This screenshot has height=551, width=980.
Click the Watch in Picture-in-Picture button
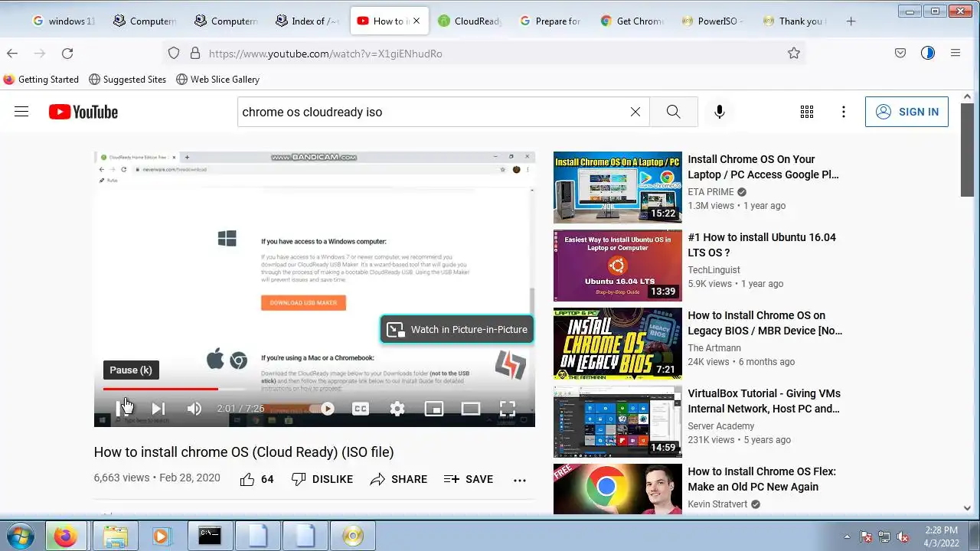457,329
